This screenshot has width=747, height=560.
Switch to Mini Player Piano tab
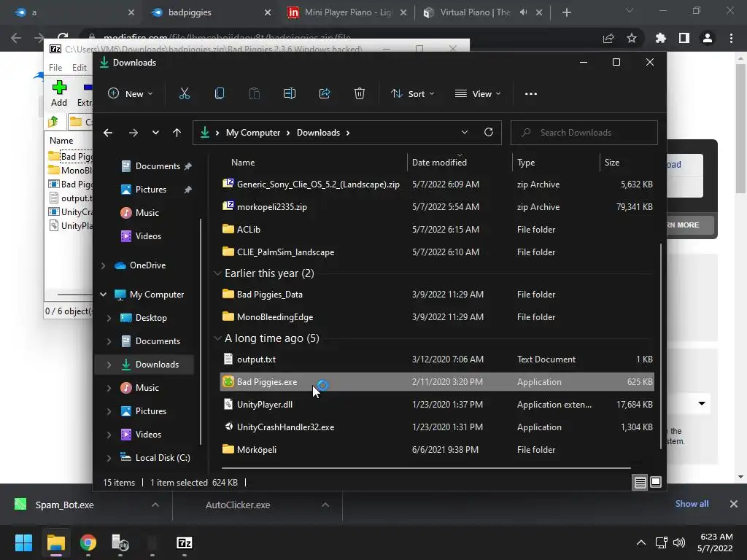[347, 12]
